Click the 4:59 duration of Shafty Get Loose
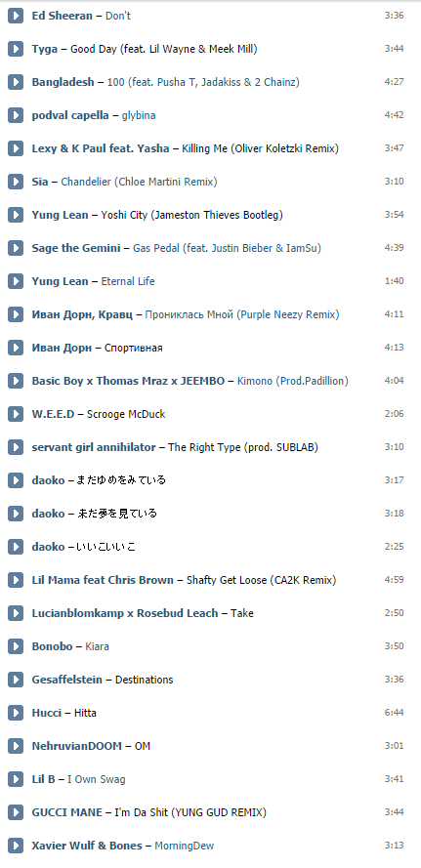421x868 pixels. click(394, 580)
